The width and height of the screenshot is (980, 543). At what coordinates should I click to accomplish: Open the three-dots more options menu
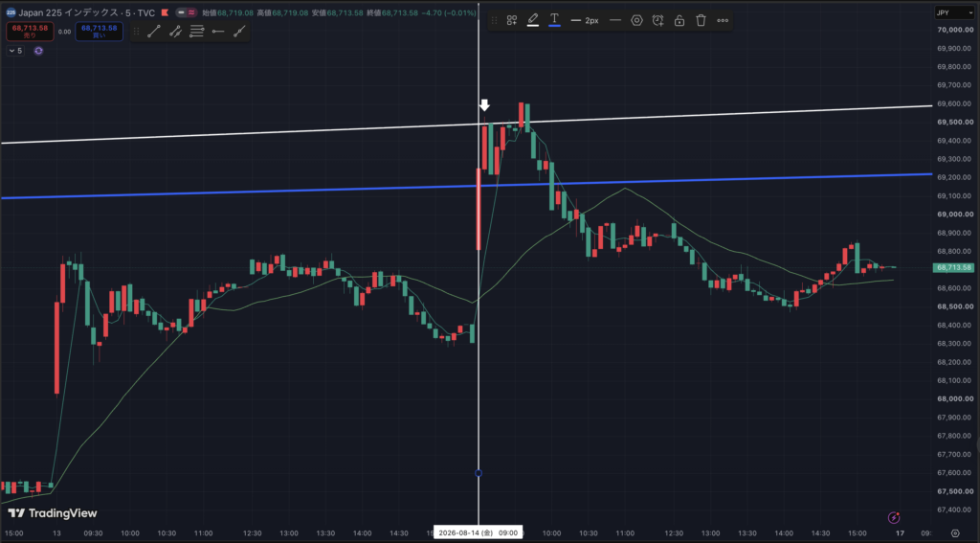coord(723,21)
